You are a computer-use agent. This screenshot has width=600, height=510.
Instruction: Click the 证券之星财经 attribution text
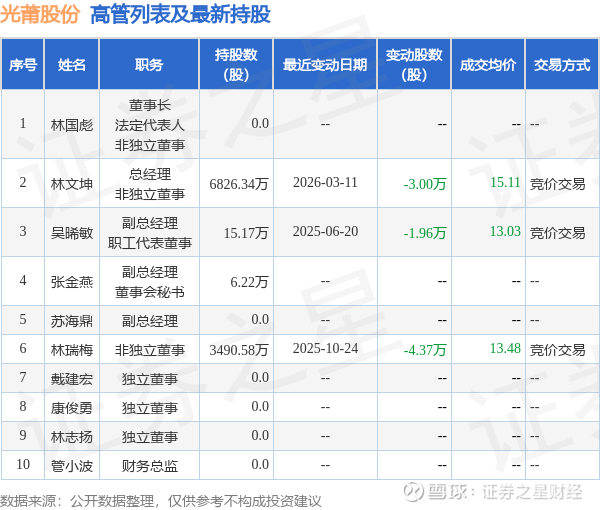532,492
